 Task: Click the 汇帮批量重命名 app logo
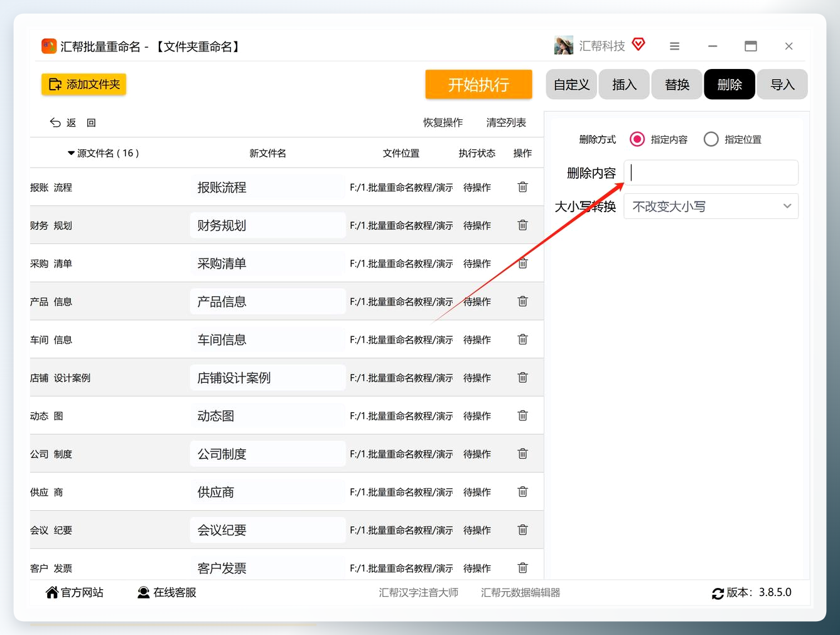[x=49, y=46]
